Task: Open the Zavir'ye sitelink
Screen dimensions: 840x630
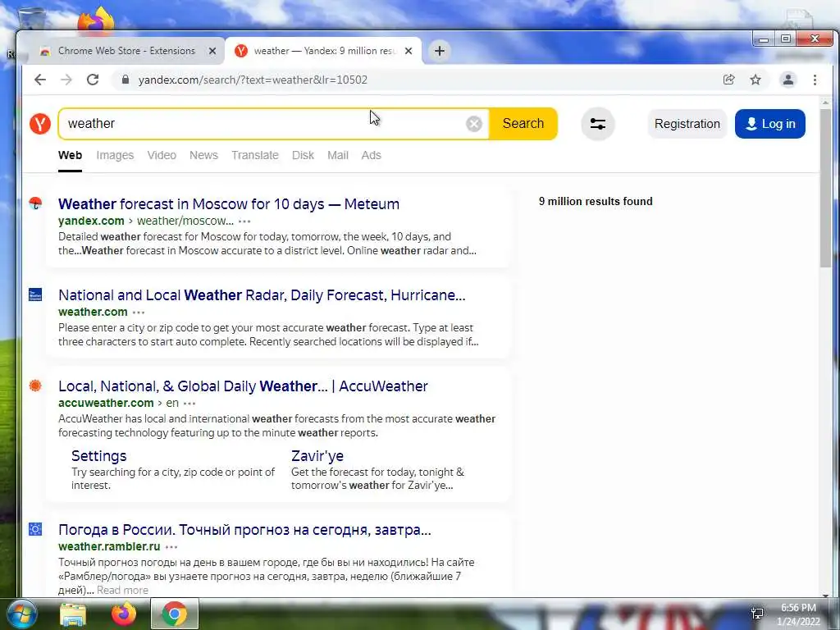Action: coord(317,456)
